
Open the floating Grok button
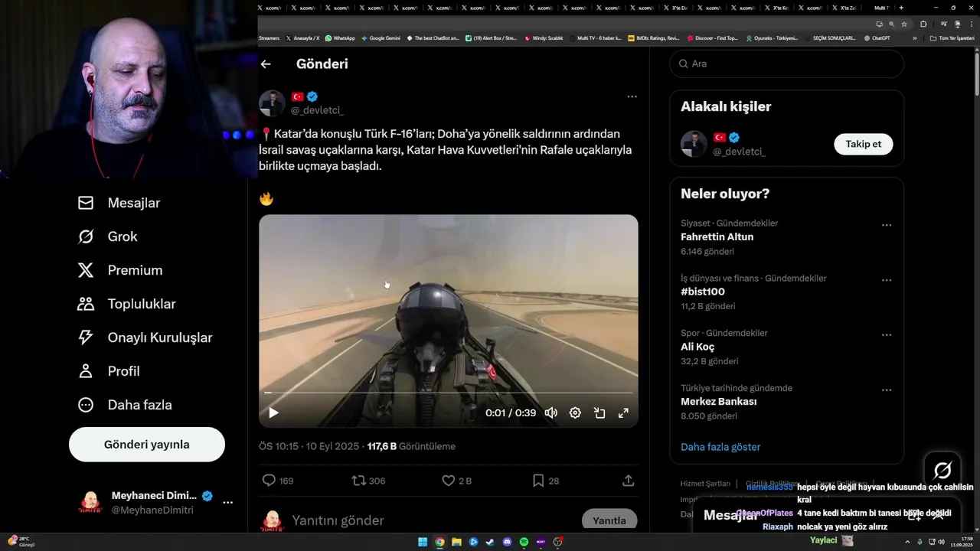[942, 470]
